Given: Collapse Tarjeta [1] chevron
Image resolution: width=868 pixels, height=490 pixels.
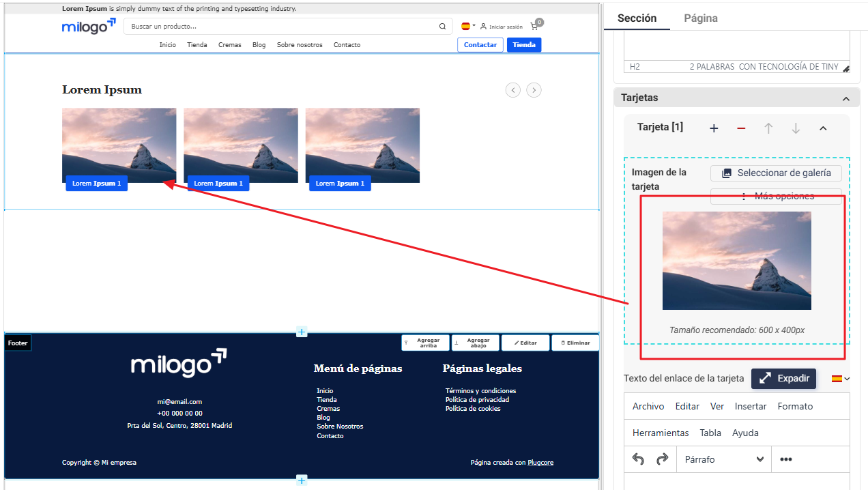Looking at the screenshot, I should click(x=823, y=128).
